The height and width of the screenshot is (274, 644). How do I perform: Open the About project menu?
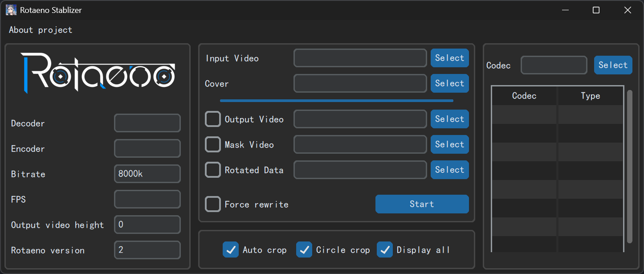coord(41,30)
